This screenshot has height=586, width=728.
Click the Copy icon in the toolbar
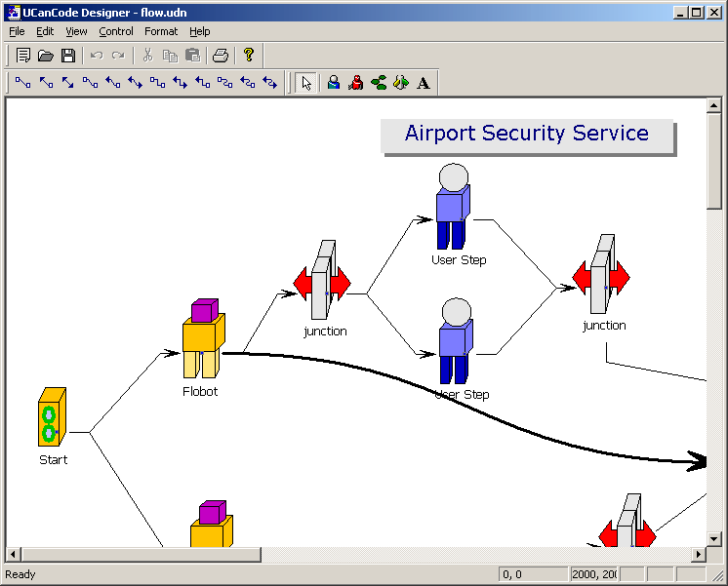point(170,56)
